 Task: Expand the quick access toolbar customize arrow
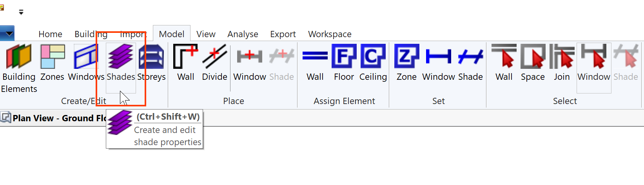click(21, 13)
